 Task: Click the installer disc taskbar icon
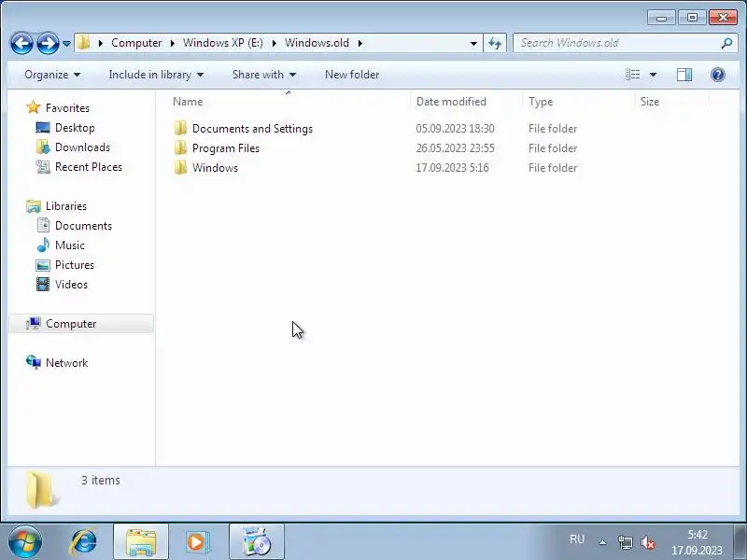click(256, 542)
